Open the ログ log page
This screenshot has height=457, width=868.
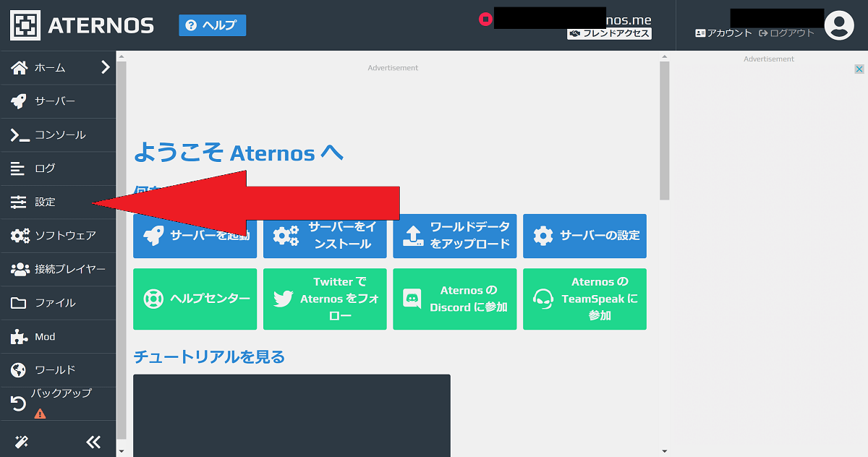tap(58, 168)
